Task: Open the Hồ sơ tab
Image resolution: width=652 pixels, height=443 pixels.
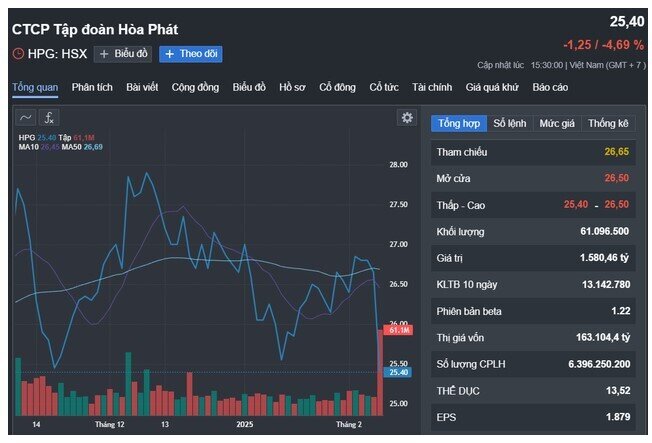Action: coord(292,87)
